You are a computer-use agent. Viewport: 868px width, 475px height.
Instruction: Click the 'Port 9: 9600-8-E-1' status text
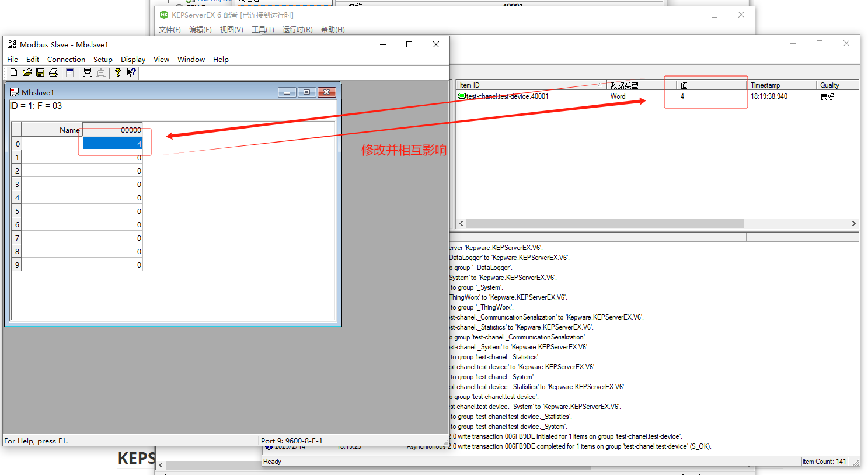coord(292,441)
